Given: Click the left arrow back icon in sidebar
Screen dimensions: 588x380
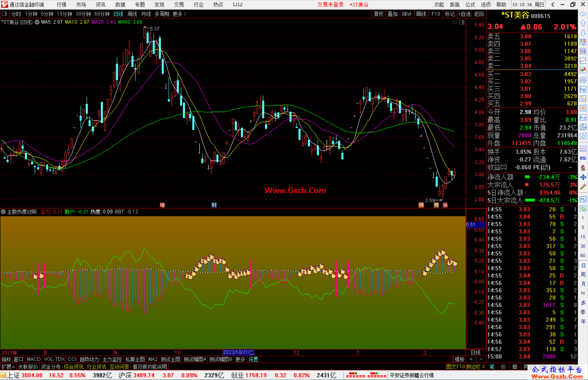Looking at the screenshot, I should pyautogui.click(x=583, y=14).
